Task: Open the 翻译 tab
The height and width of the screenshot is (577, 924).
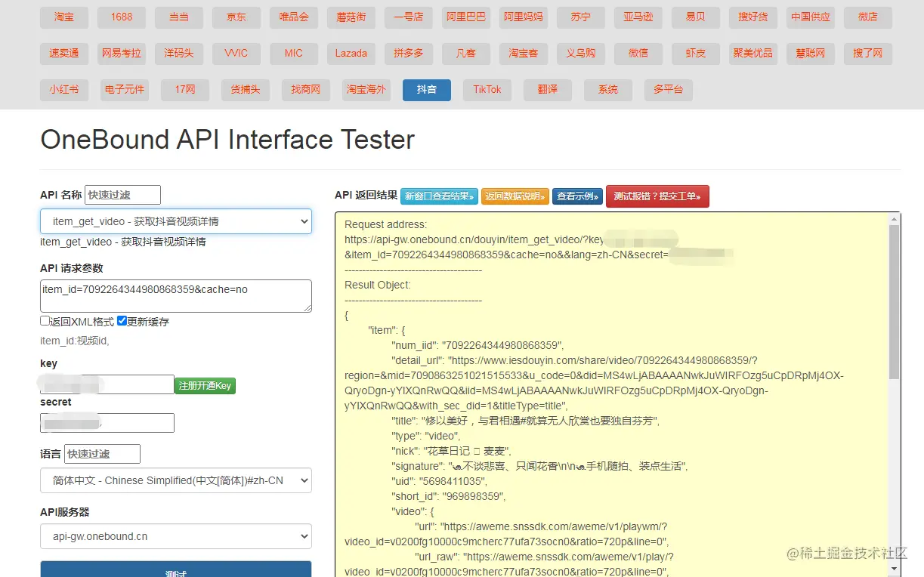Action: click(x=548, y=90)
